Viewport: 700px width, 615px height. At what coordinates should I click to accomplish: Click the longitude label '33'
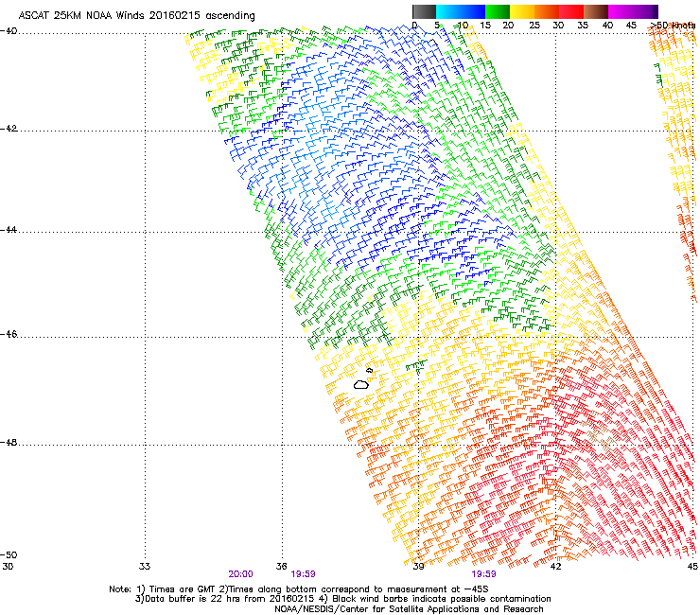click(x=145, y=567)
